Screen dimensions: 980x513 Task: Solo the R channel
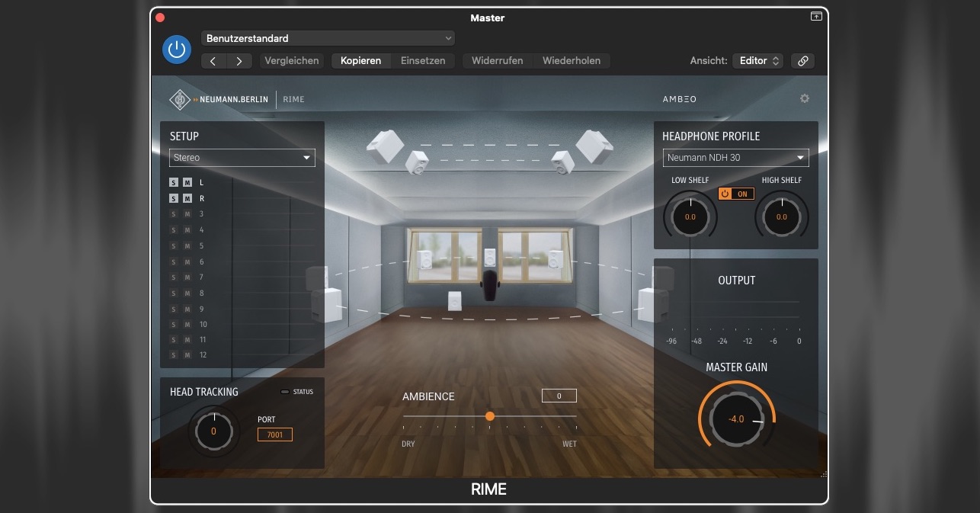pyautogui.click(x=174, y=199)
